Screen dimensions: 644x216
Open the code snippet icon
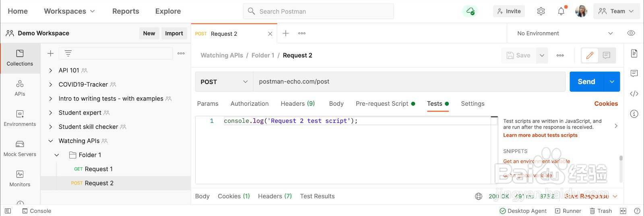634,94
